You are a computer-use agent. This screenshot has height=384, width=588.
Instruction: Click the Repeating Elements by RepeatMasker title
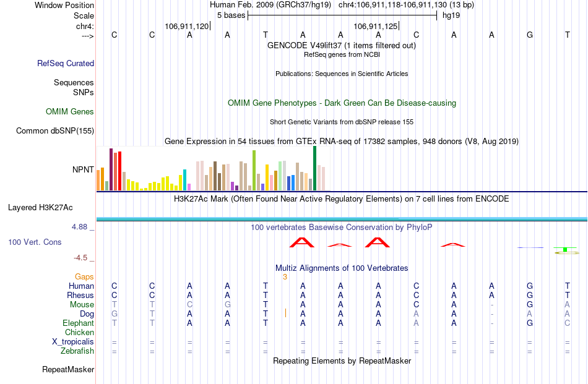pos(342,361)
